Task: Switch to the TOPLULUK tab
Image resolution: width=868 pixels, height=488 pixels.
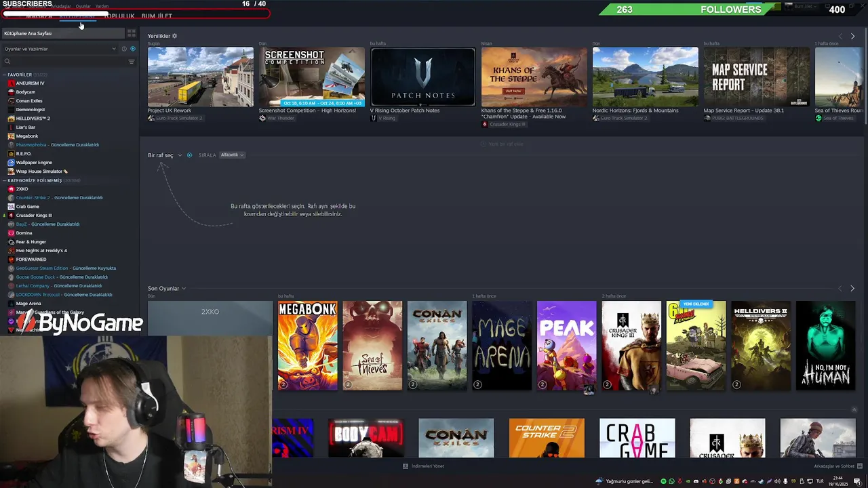Action: (121, 16)
